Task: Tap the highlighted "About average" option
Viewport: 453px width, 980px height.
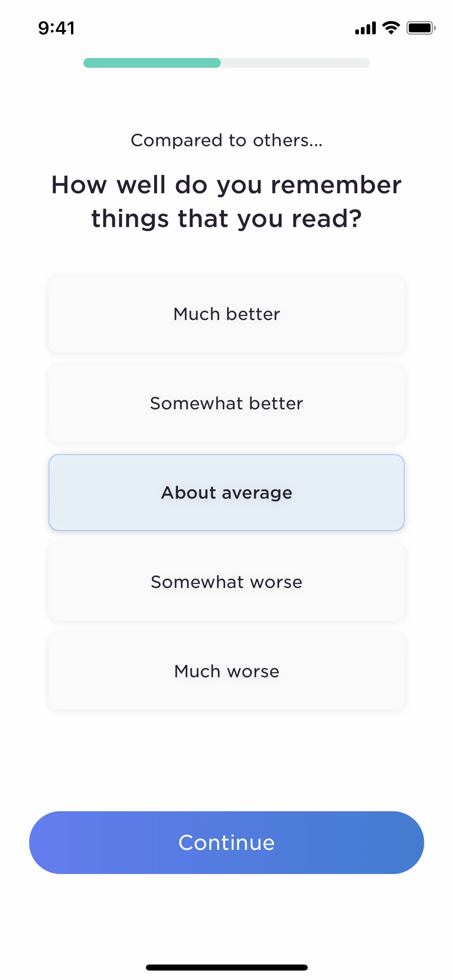Action: (226, 493)
